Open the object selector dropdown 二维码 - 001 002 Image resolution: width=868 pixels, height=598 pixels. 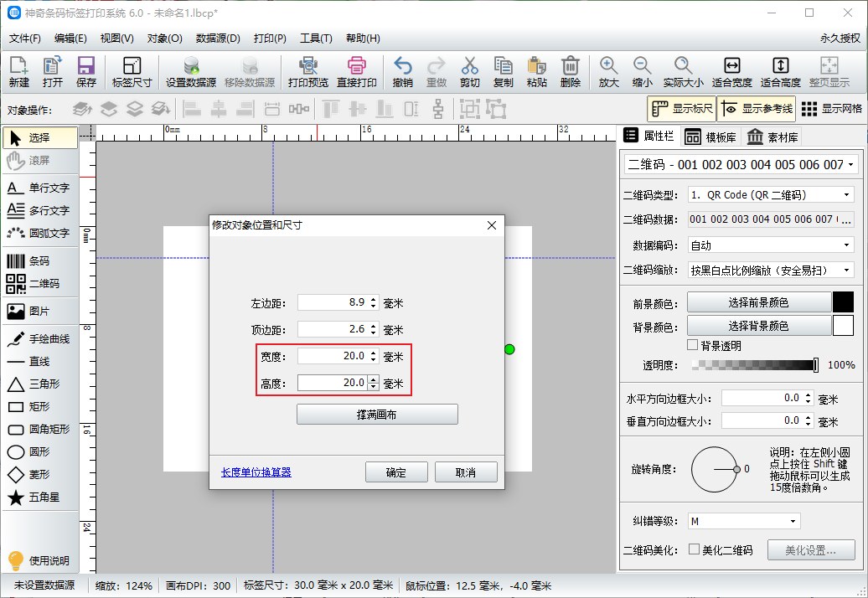(741, 165)
